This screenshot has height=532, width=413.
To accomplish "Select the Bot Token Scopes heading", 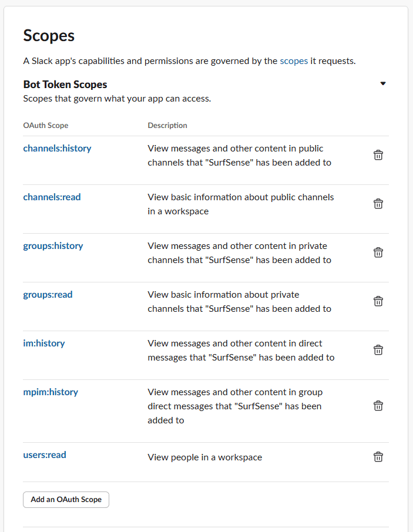I will pos(65,84).
